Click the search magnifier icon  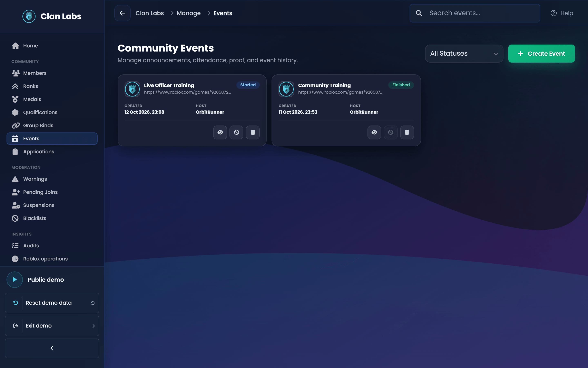pos(419,13)
